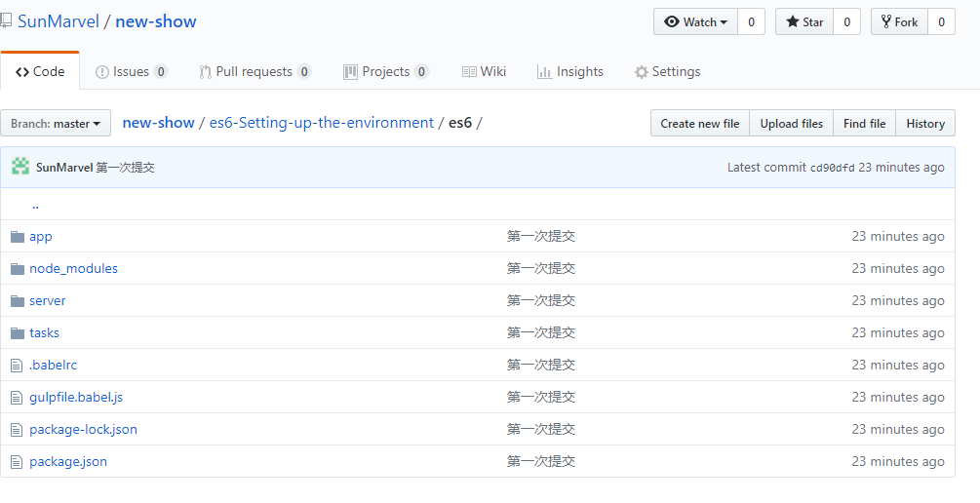Open commit message in the tasks row
Screen dimensions: 980x503
[x=540, y=333]
